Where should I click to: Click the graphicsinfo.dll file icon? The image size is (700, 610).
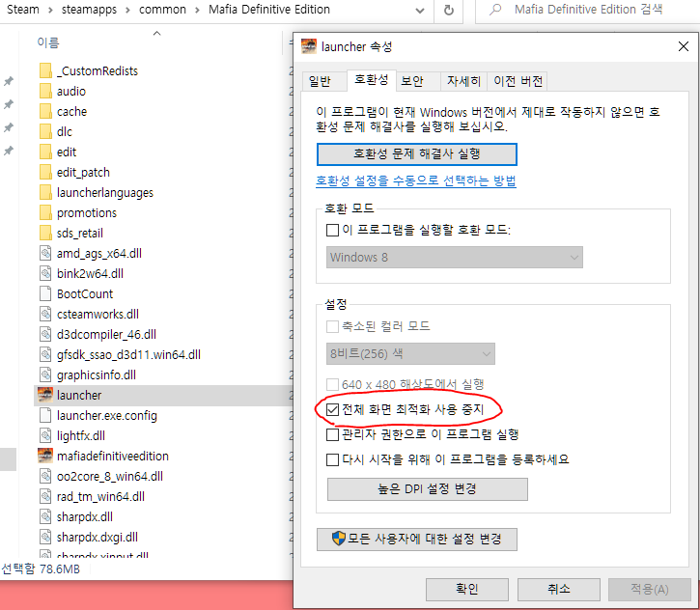point(45,375)
